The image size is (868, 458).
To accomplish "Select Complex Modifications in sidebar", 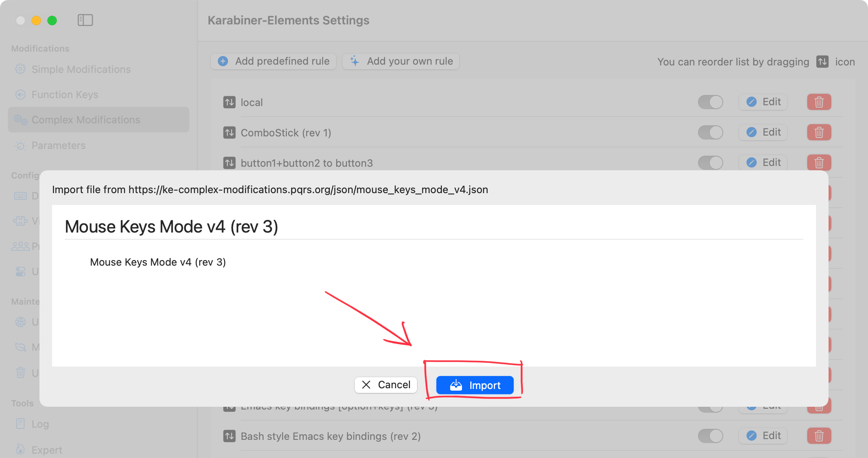I will 99,120.
